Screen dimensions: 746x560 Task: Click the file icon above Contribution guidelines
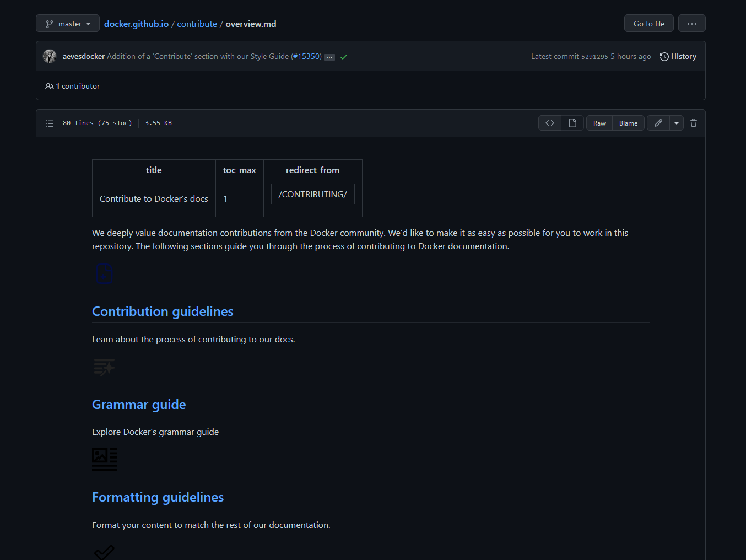[x=105, y=273]
